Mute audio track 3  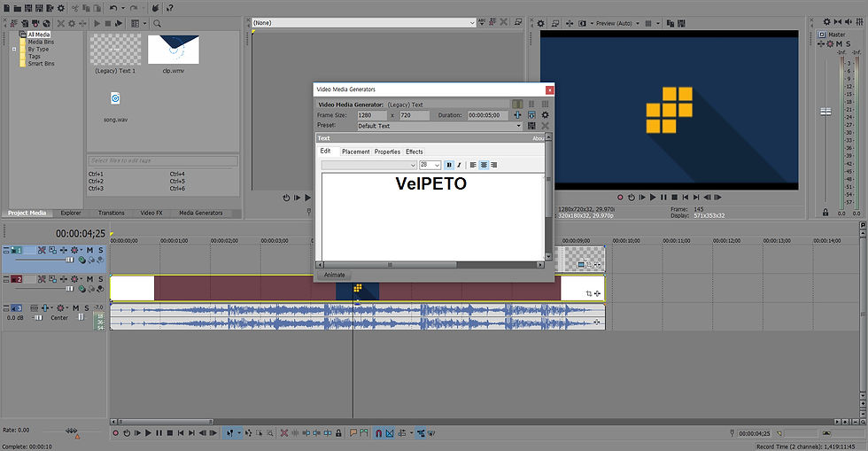point(76,308)
